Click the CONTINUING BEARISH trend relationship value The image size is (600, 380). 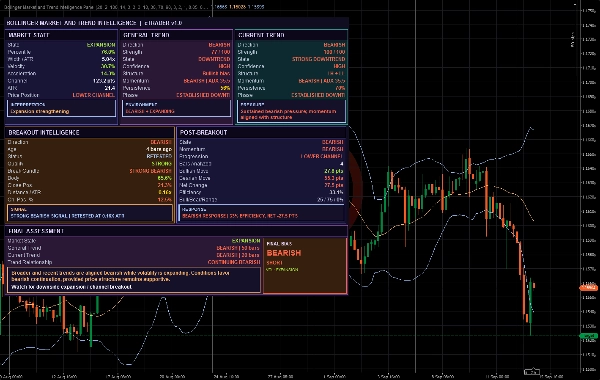pos(234,262)
